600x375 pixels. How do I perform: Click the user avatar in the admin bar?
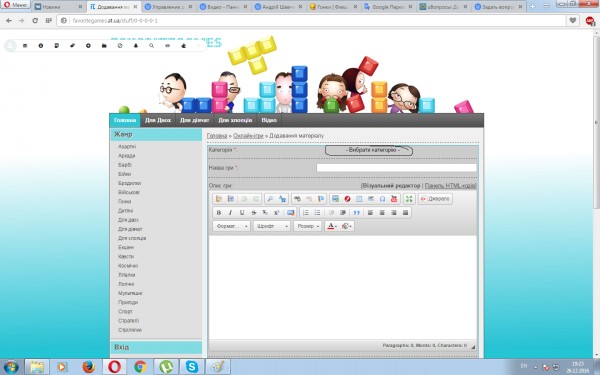tap(11, 46)
